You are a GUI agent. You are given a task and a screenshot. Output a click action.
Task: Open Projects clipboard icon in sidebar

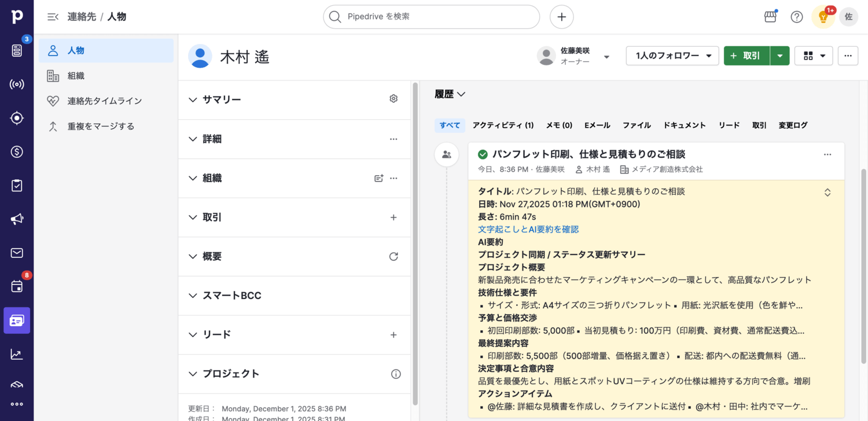pyautogui.click(x=17, y=186)
